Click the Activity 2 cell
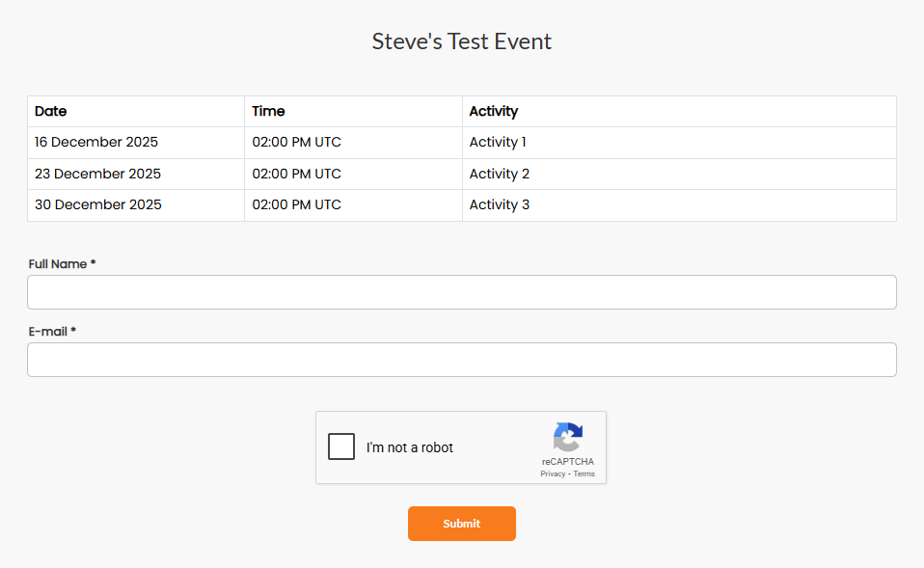This screenshot has height=568, width=924. [679, 174]
